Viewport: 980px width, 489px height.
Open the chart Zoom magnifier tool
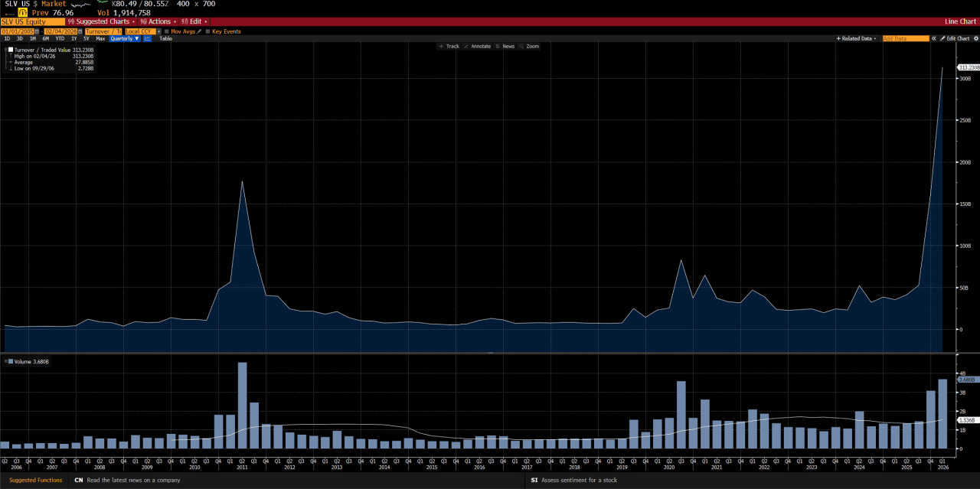pyautogui.click(x=528, y=47)
